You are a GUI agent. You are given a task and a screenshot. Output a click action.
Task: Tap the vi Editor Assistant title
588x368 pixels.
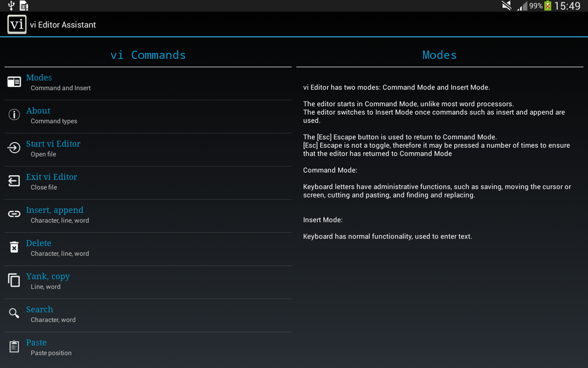[63, 25]
